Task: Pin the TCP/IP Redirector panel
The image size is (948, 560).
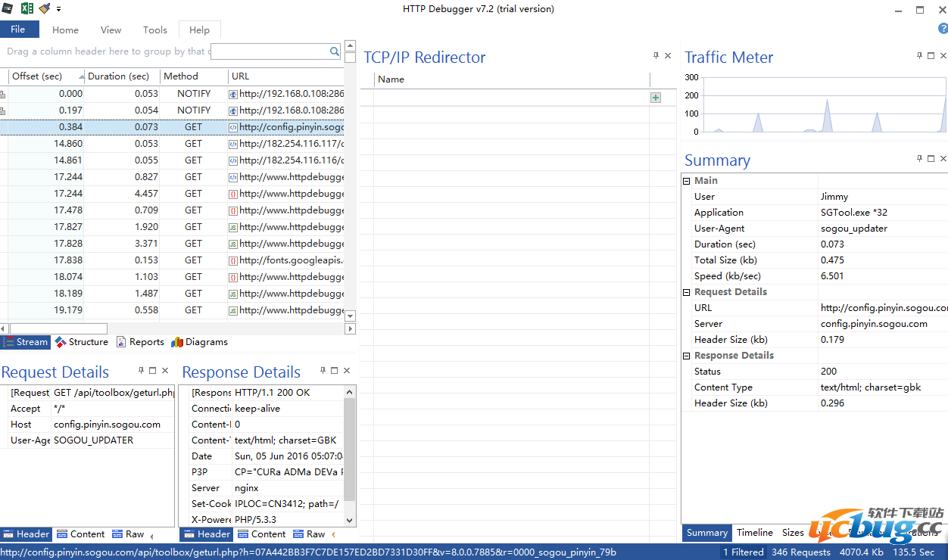Action: pos(656,56)
